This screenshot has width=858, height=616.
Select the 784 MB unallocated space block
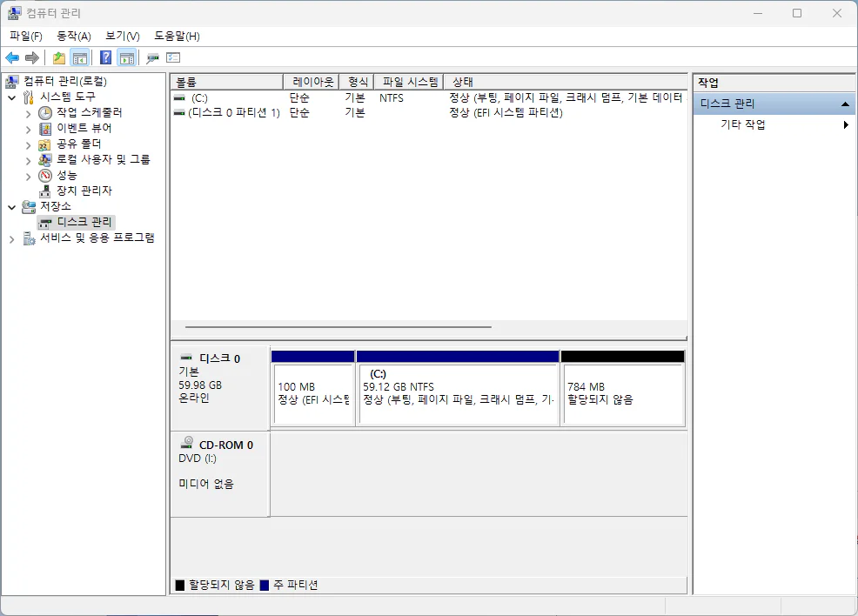[623, 388]
